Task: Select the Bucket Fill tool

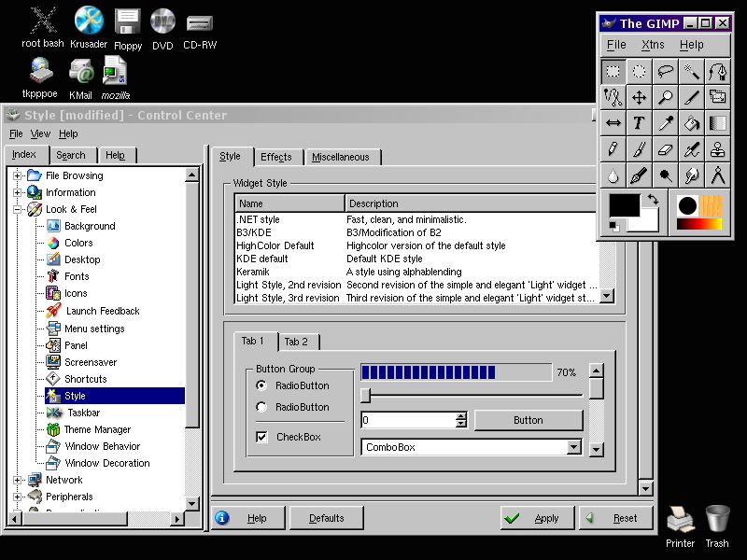Action: pos(691,122)
